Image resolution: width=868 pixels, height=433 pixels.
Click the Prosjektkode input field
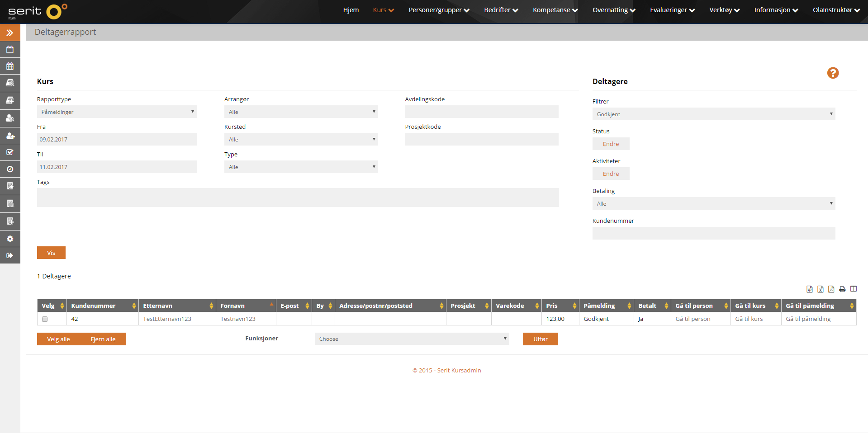[482, 139]
